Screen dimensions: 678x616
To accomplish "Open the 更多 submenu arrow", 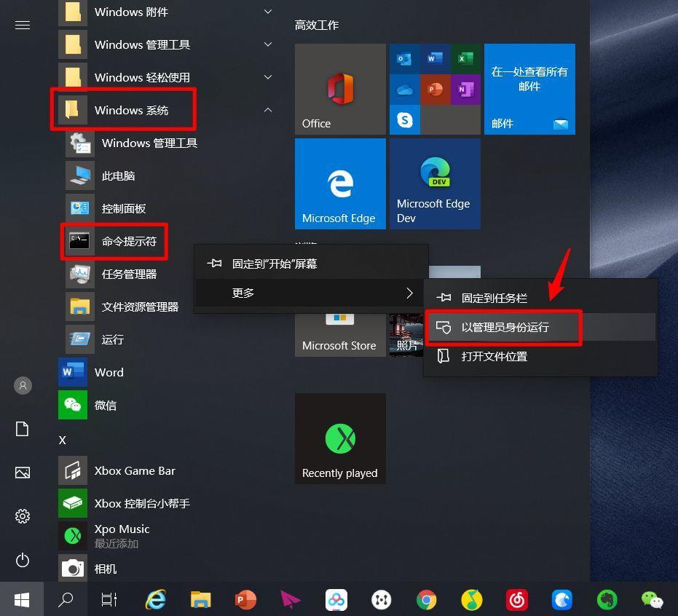I will coord(409,293).
